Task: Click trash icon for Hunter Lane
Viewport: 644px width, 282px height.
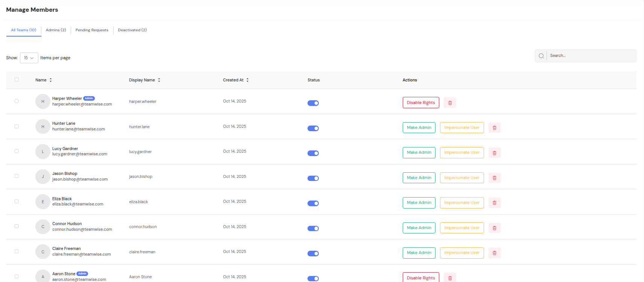Action: (495, 128)
